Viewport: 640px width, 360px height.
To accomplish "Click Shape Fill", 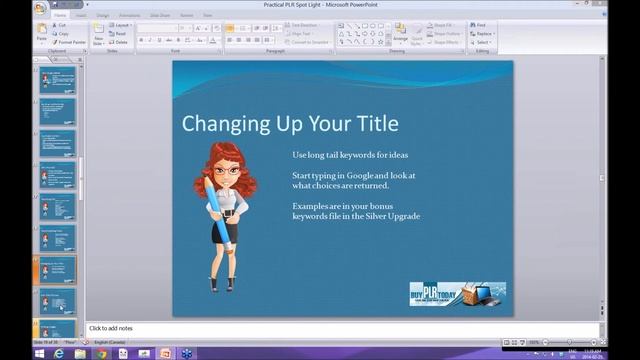I will click(440, 25).
